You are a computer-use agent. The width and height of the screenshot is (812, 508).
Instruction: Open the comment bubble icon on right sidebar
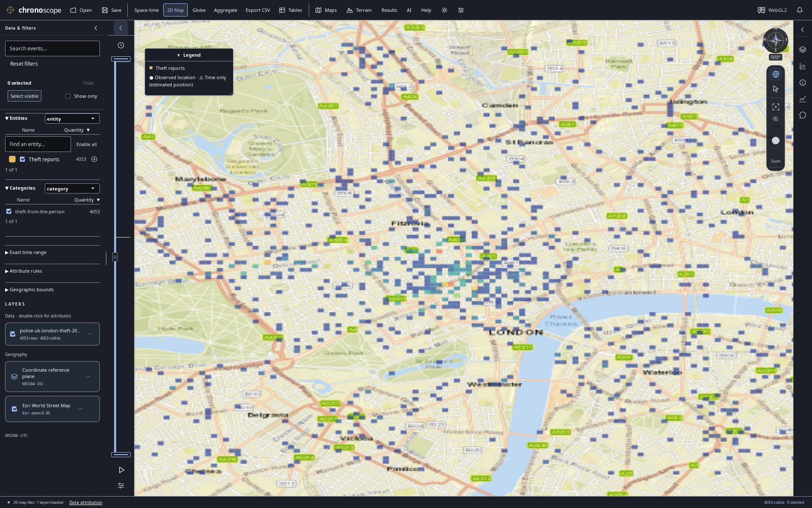coord(803,115)
